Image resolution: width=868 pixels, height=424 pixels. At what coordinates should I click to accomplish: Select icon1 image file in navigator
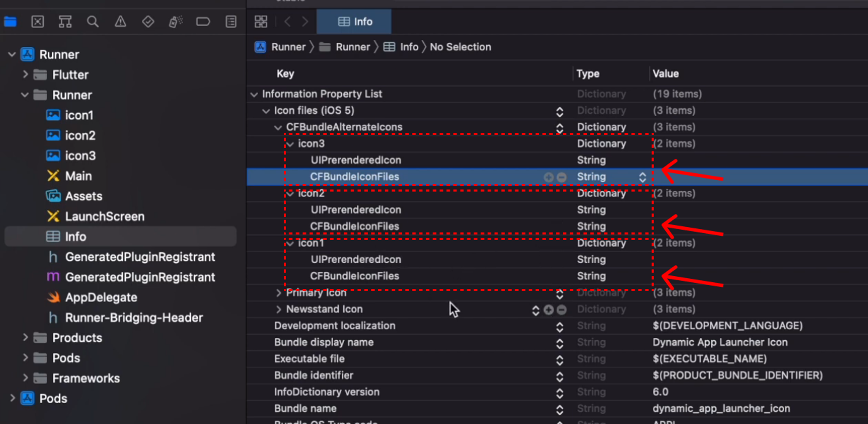(x=70, y=115)
